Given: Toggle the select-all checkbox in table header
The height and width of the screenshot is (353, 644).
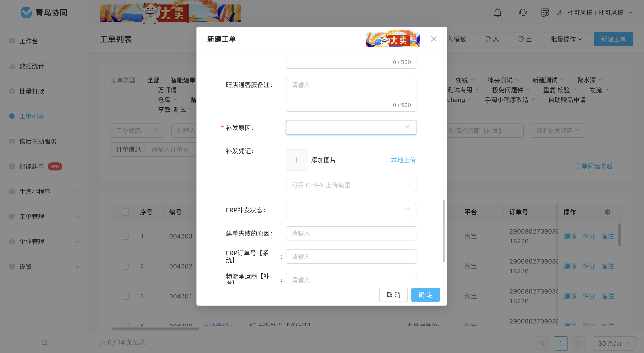Looking at the screenshot, I should [x=125, y=212].
